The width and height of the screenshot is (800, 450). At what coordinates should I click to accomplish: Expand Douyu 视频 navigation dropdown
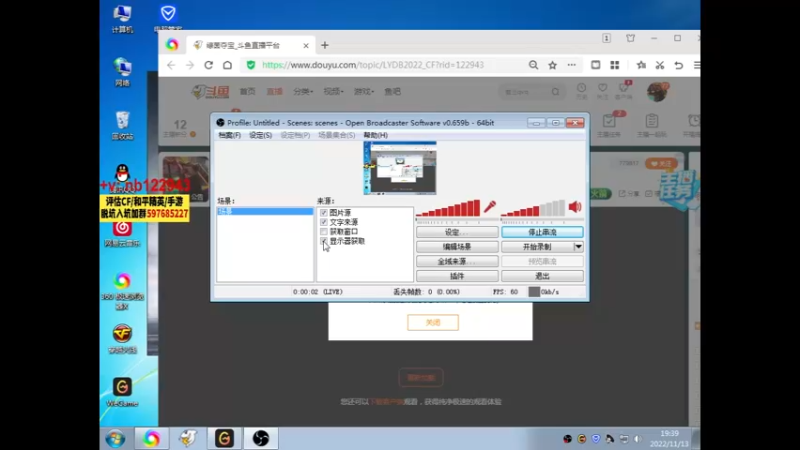pos(334,92)
